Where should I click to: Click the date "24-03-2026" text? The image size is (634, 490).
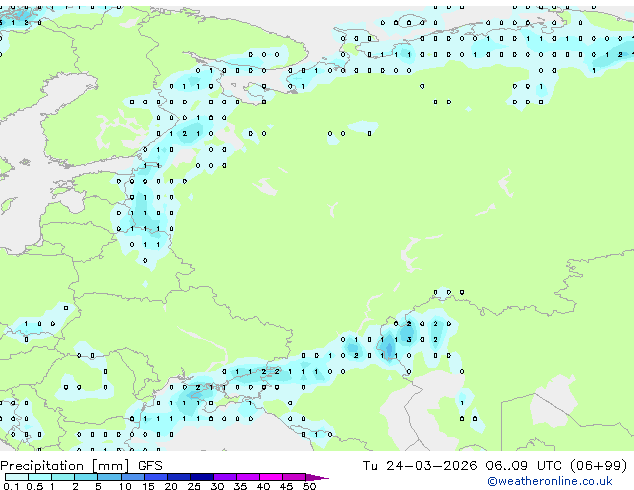tap(431, 466)
